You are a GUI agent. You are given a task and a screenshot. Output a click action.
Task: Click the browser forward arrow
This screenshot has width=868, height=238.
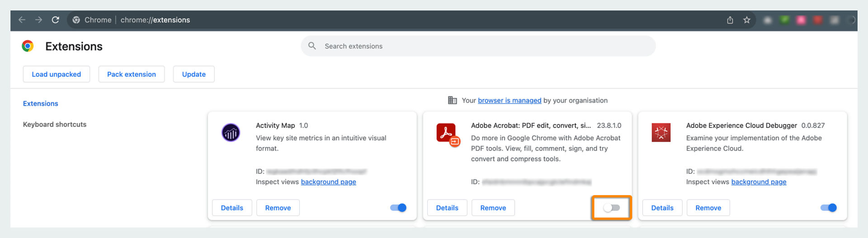coord(39,20)
